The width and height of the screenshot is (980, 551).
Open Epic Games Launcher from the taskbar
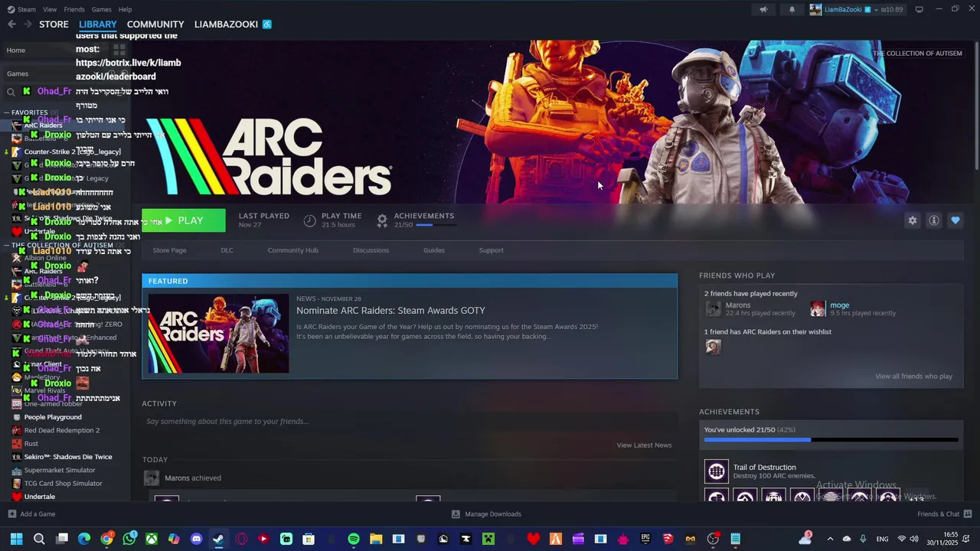(x=645, y=539)
